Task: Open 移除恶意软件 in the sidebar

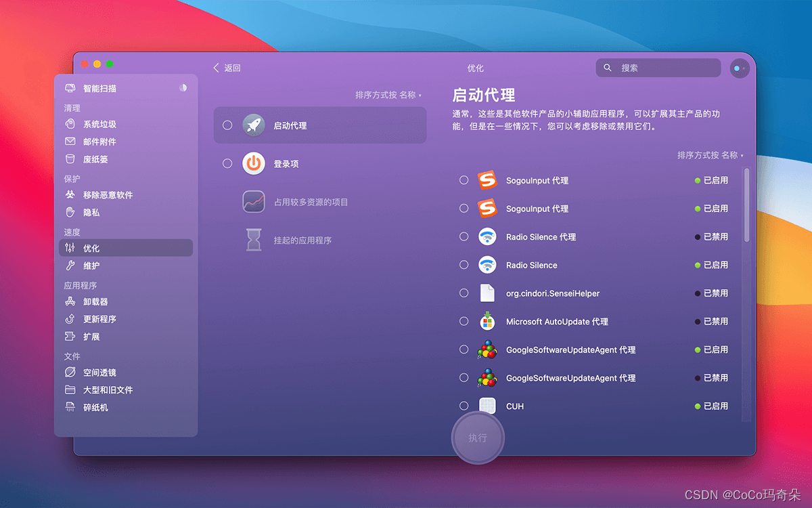Action: pos(125,195)
